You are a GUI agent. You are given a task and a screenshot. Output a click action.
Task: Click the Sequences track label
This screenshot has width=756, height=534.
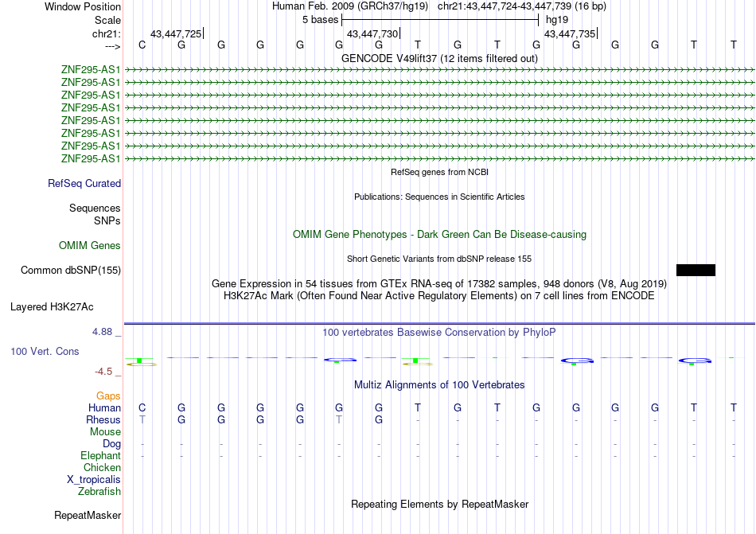(x=95, y=209)
